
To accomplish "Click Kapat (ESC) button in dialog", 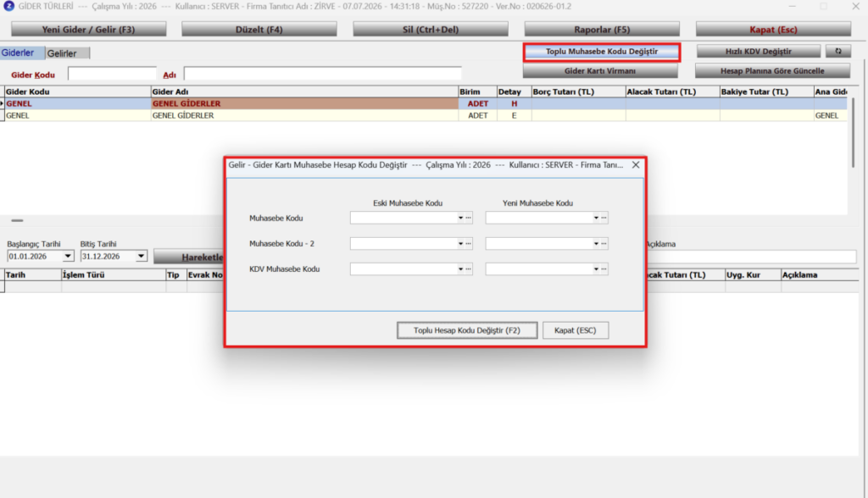I will pos(576,330).
